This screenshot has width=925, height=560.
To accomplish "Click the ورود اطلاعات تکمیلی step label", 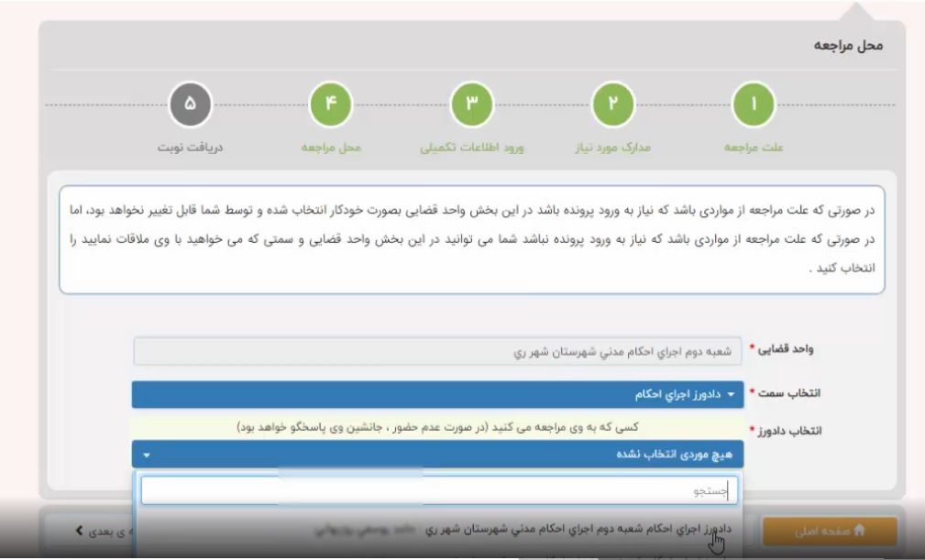I will [x=472, y=147].
